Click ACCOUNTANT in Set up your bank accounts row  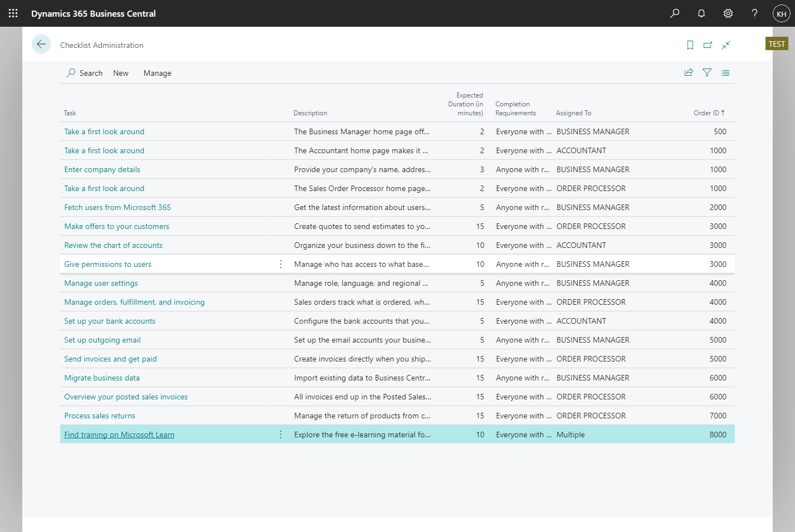click(581, 321)
